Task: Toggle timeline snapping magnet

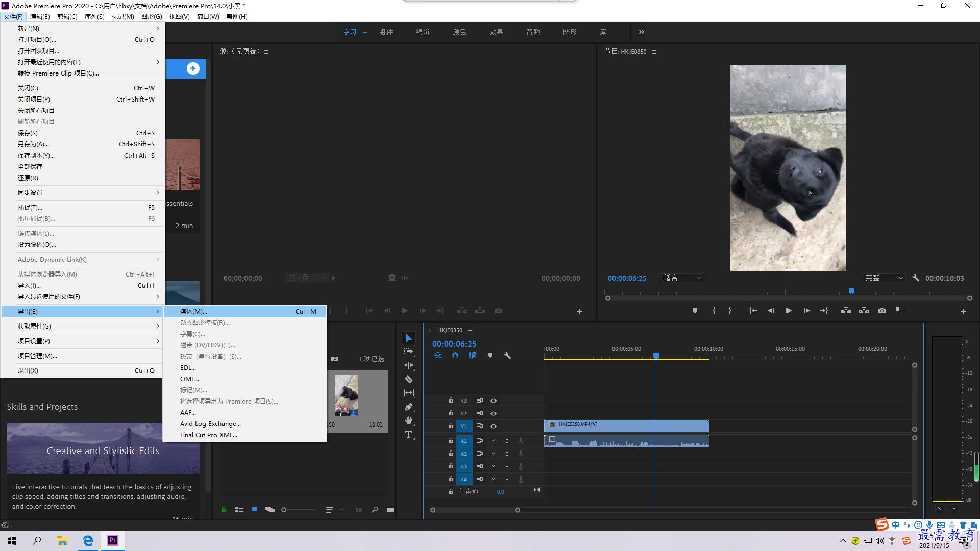Action: click(455, 355)
